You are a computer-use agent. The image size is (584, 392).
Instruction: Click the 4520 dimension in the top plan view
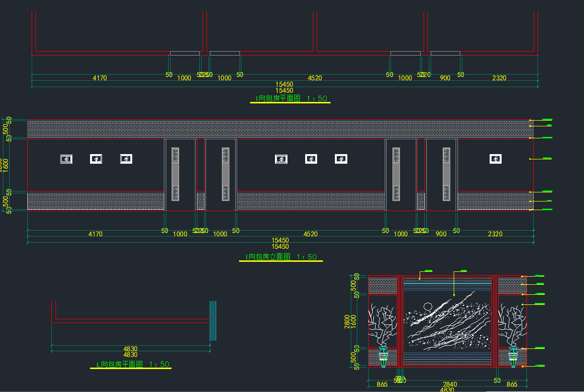point(314,78)
